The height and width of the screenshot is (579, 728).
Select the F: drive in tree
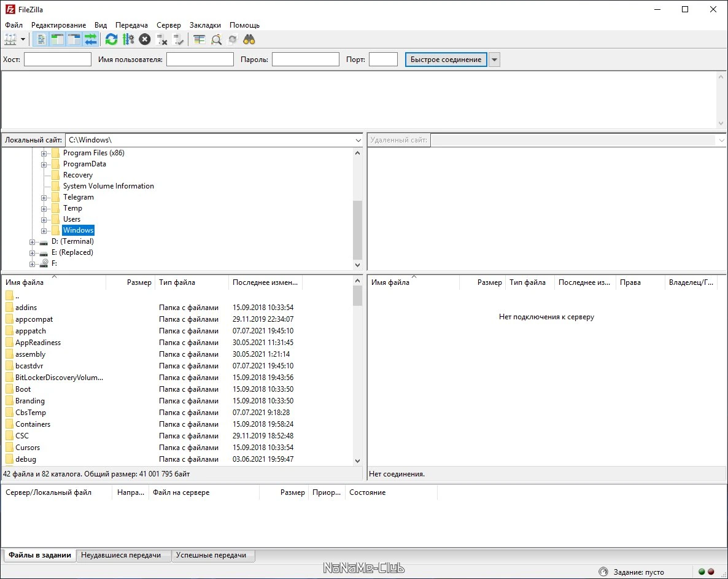click(54, 263)
